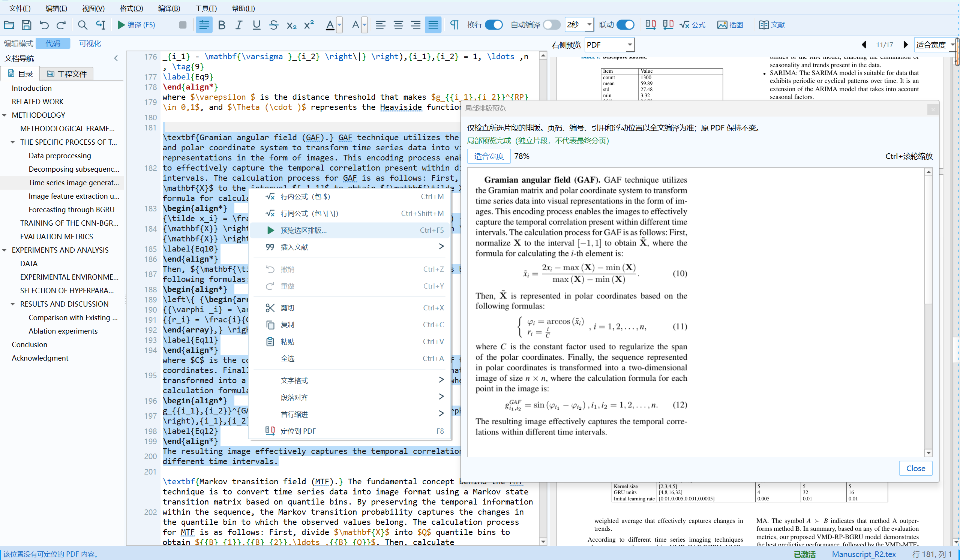Undo last action in the toolbar
Screen dimensions: 960x560
[44, 25]
